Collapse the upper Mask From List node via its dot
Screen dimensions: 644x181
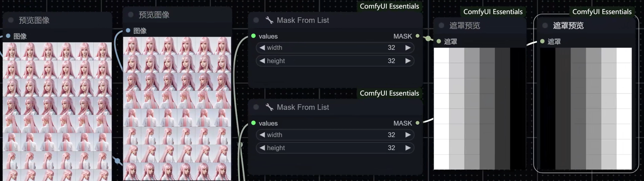click(256, 20)
